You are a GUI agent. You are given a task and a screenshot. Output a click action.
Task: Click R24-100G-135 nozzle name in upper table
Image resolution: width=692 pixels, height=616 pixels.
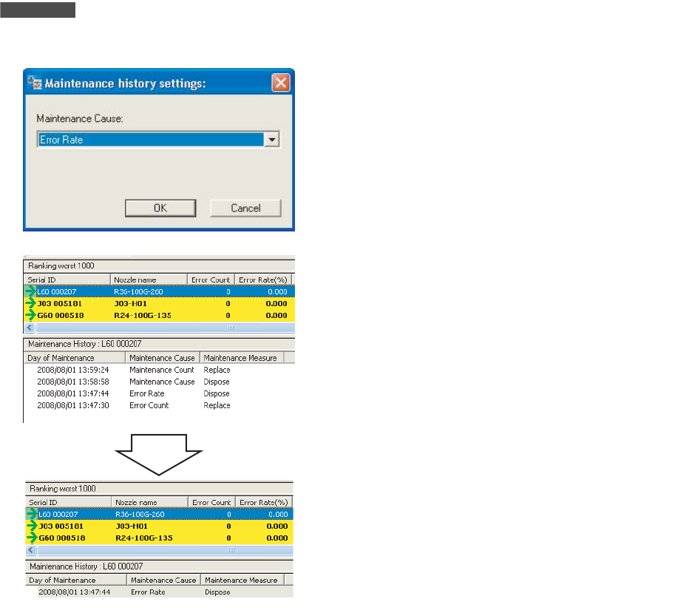point(143,315)
